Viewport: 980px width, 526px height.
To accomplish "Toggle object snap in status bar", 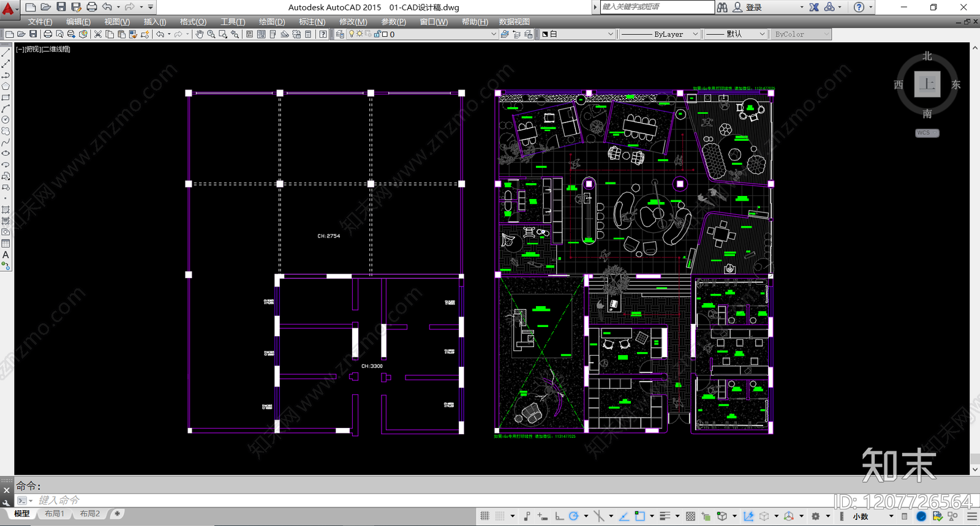I will pos(639,516).
